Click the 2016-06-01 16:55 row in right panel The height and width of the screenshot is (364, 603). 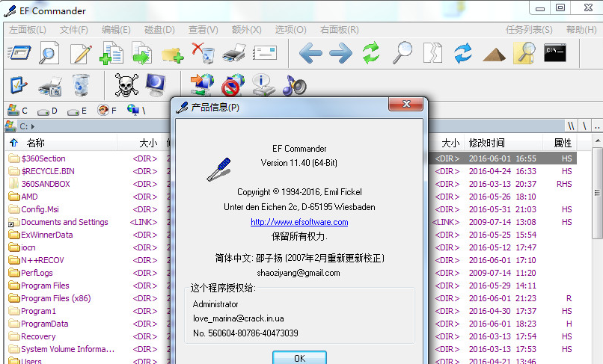click(503, 158)
